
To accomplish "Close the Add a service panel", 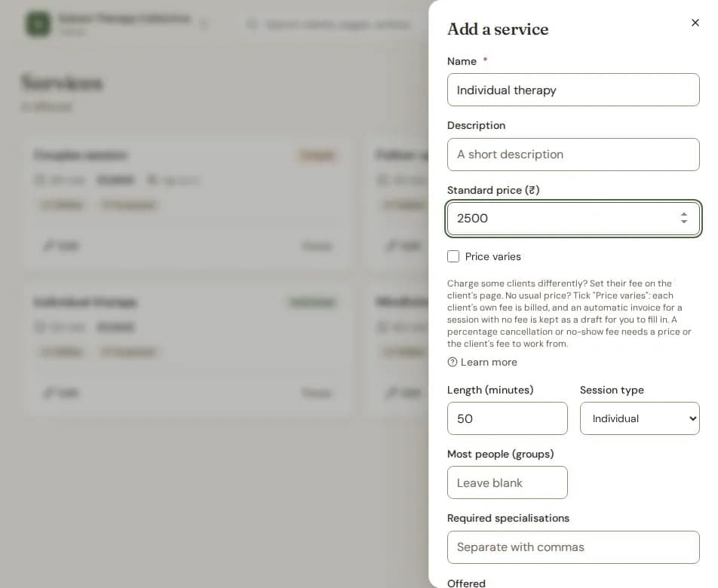I will click(695, 23).
